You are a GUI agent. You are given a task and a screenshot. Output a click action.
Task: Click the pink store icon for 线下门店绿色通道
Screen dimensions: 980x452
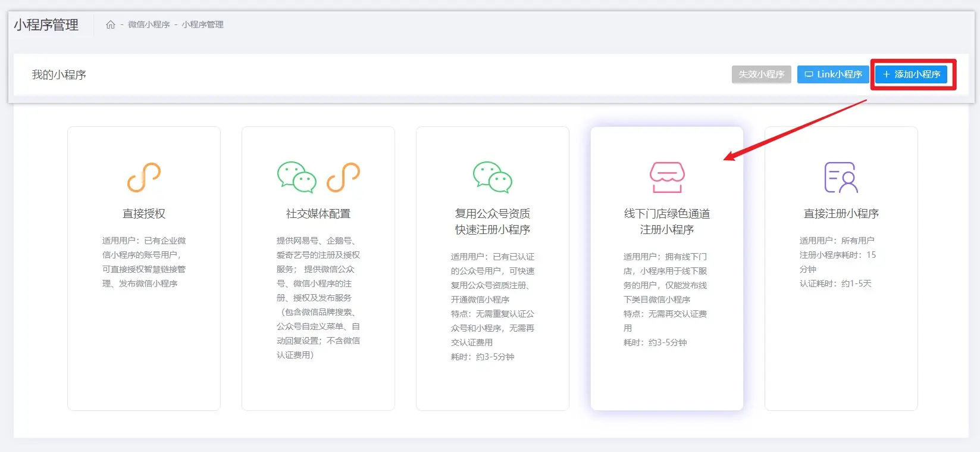[667, 177]
